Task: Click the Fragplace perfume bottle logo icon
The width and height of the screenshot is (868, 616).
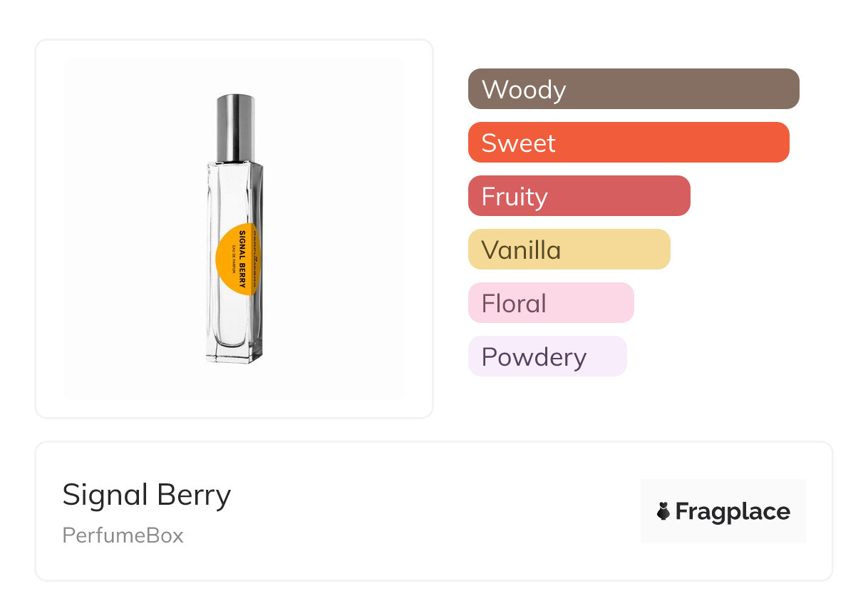Action: 663,511
